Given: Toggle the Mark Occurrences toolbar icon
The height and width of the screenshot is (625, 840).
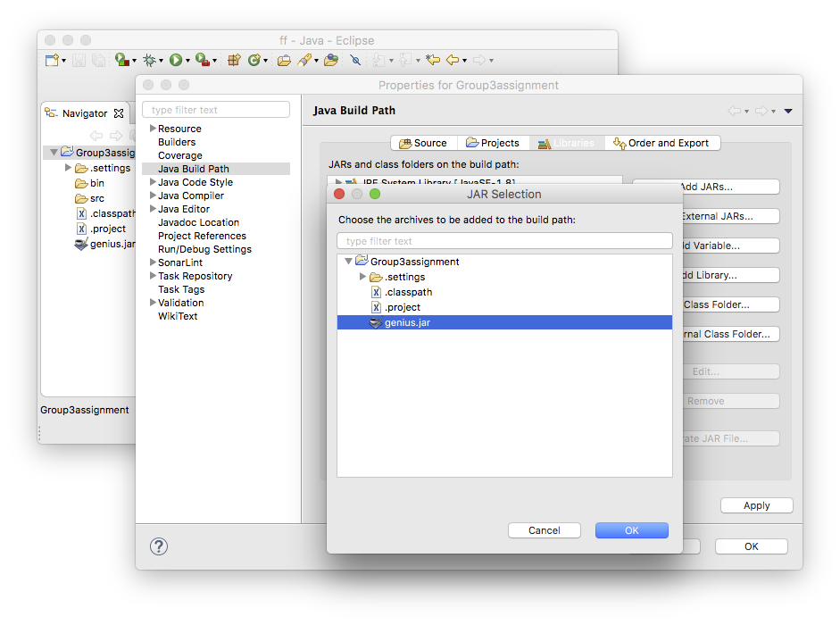Looking at the screenshot, I should [355, 60].
